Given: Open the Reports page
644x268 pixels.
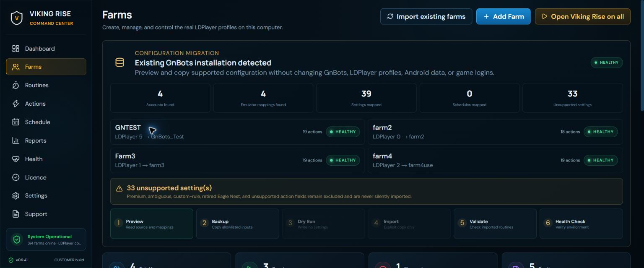Looking at the screenshot, I should click(x=46, y=141).
